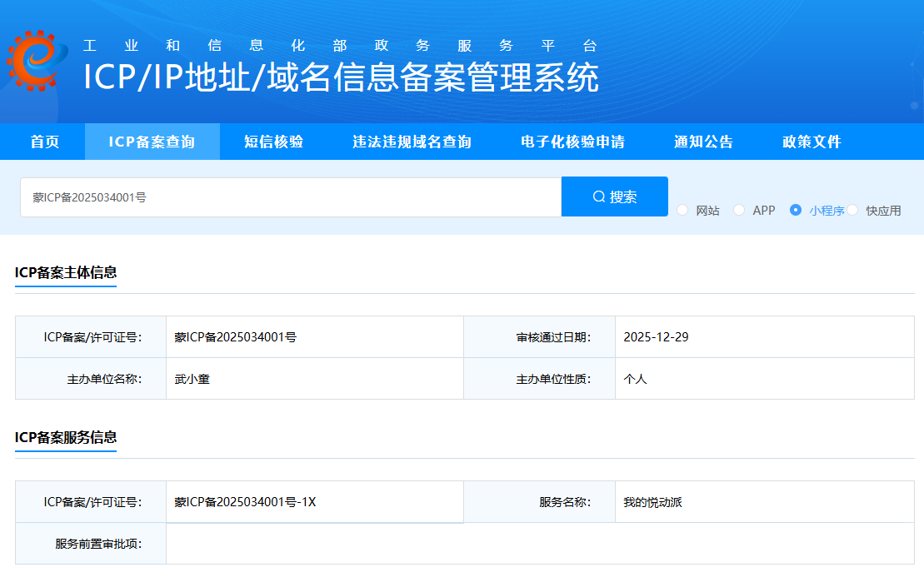Image resolution: width=924 pixels, height=587 pixels.
Task: Open the 通知公告 tab
Action: [703, 142]
